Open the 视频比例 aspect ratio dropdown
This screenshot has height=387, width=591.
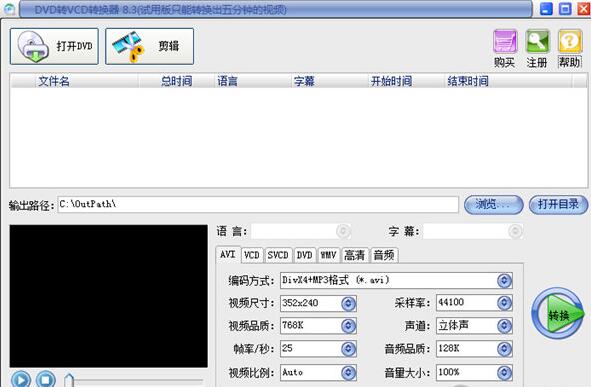(x=348, y=373)
